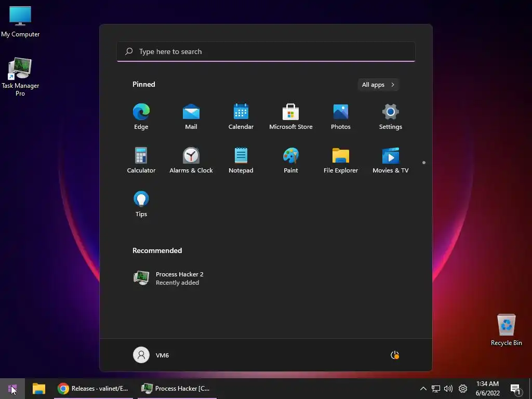Viewport: 532px width, 399px height.
Task: Open the volume control tray icon
Action: pos(448,389)
